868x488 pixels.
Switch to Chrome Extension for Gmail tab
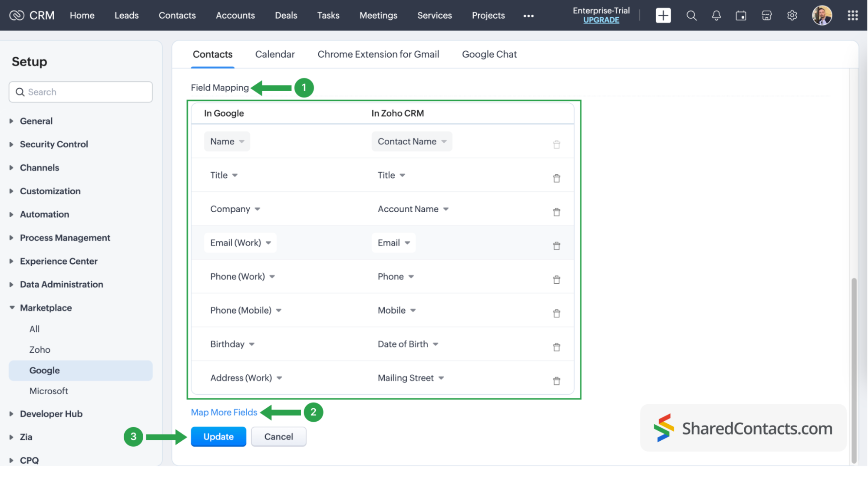tap(378, 54)
